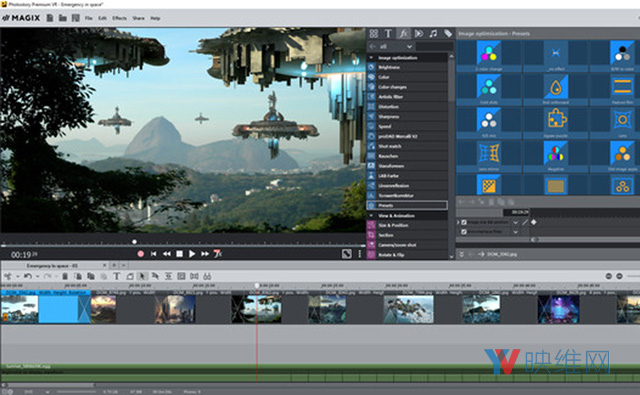Click the binoculars search icon in timeline toolbar
This screenshot has width=640, height=395.
pyautogui.click(x=207, y=276)
